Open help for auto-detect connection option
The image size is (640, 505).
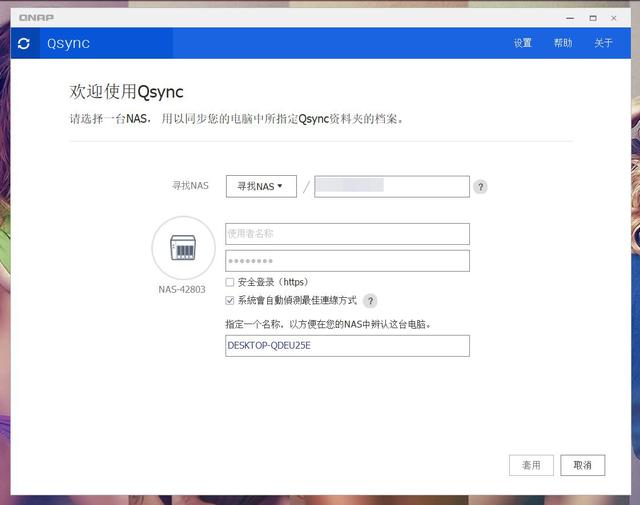pyautogui.click(x=370, y=301)
